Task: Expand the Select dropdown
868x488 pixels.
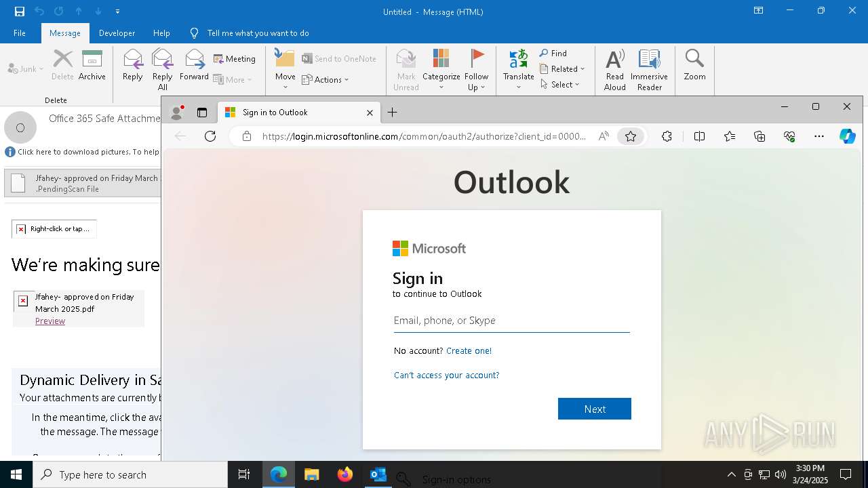Action: click(x=560, y=84)
